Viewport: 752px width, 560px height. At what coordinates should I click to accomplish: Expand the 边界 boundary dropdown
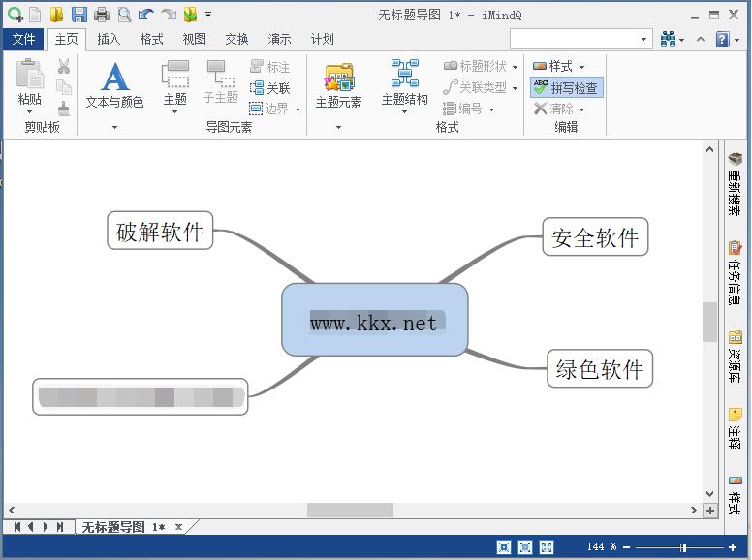tap(298, 109)
